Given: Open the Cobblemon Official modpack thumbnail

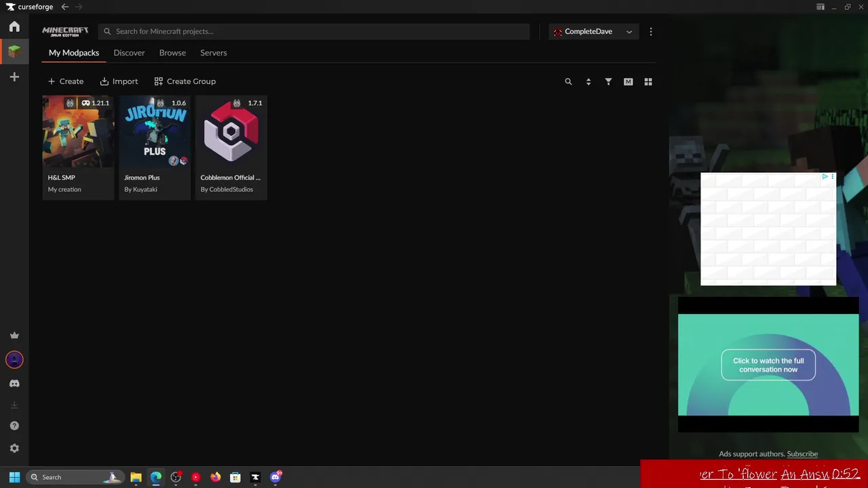Looking at the screenshot, I should coord(231,131).
